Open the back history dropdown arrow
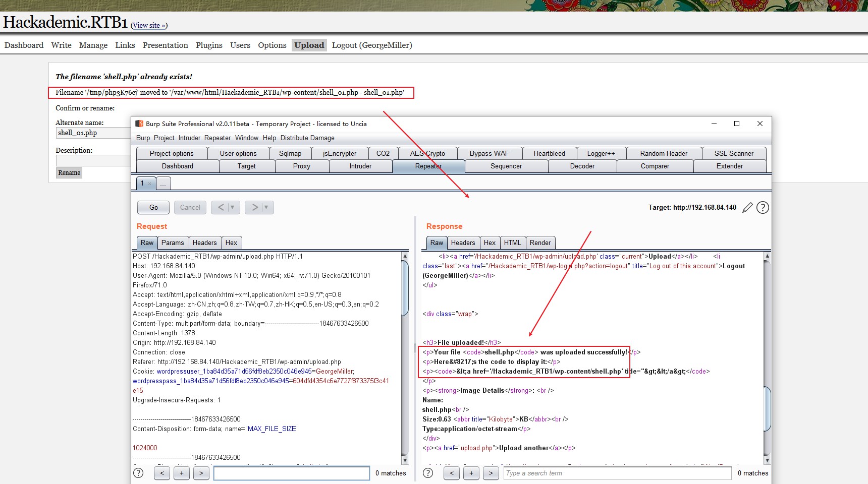 tap(232, 207)
